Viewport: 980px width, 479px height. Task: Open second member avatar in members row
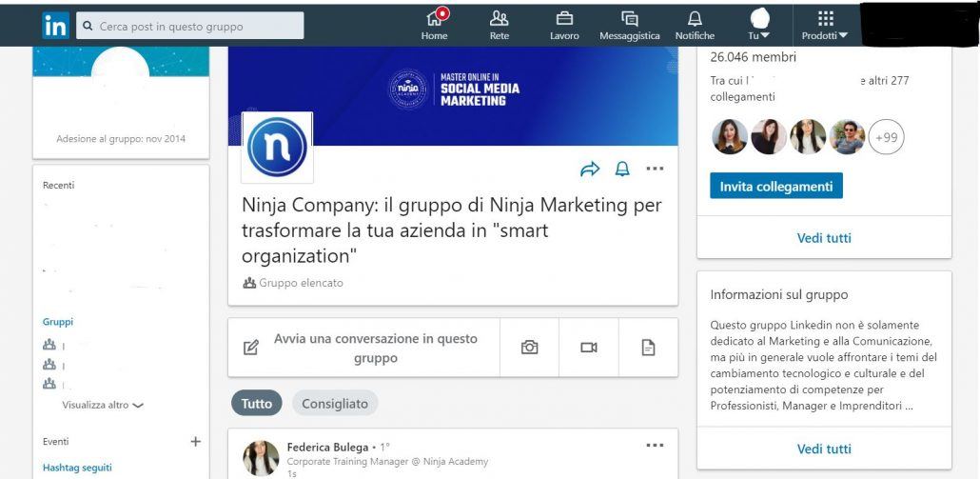(x=769, y=137)
